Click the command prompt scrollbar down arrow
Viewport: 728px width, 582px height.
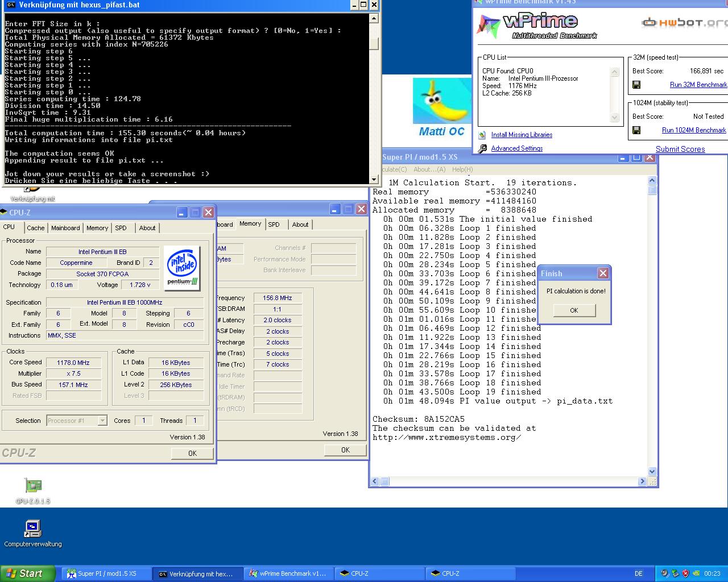(374, 180)
